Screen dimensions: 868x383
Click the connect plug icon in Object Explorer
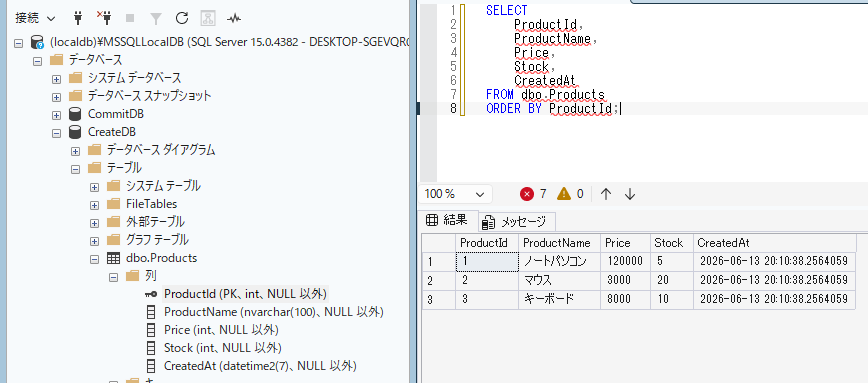pyautogui.click(x=78, y=18)
